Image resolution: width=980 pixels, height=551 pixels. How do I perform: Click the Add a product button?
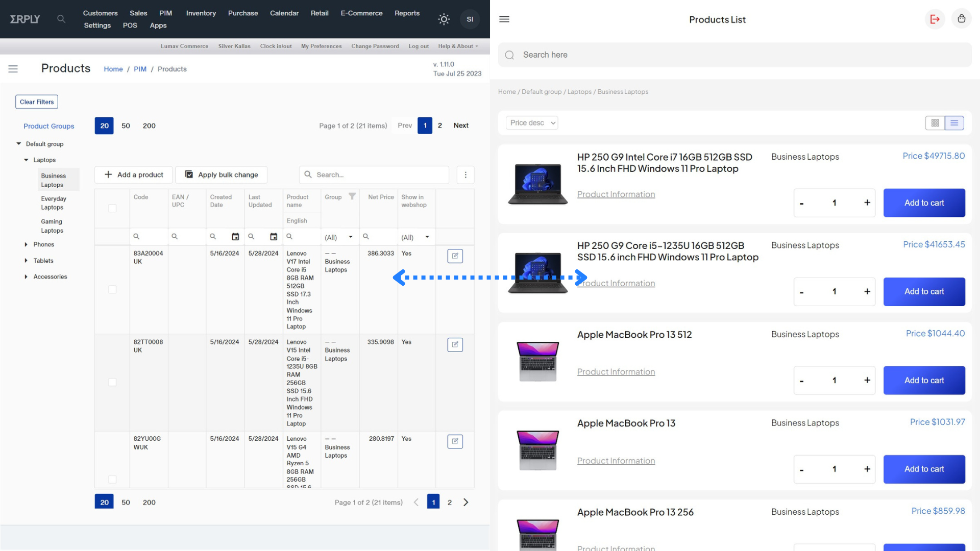click(134, 174)
